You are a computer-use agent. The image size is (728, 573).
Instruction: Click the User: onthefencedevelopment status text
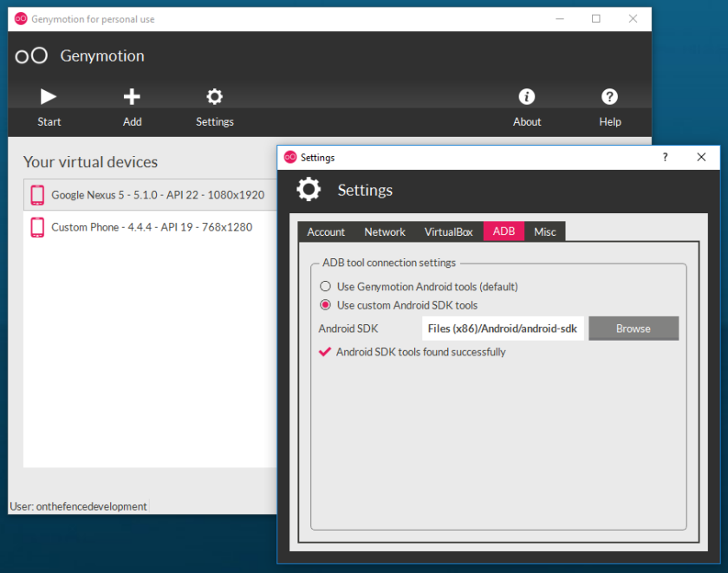coord(79,506)
